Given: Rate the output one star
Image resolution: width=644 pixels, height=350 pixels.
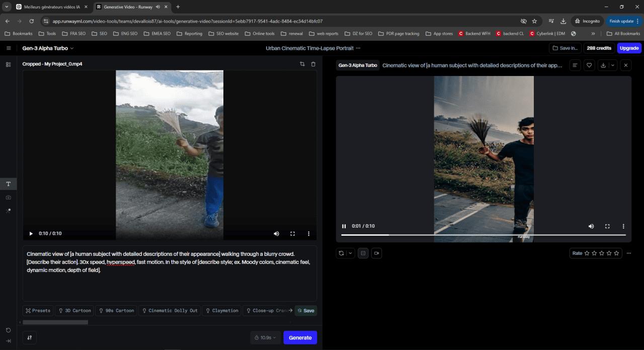Looking at the screenshot, I should coord(587,253).
